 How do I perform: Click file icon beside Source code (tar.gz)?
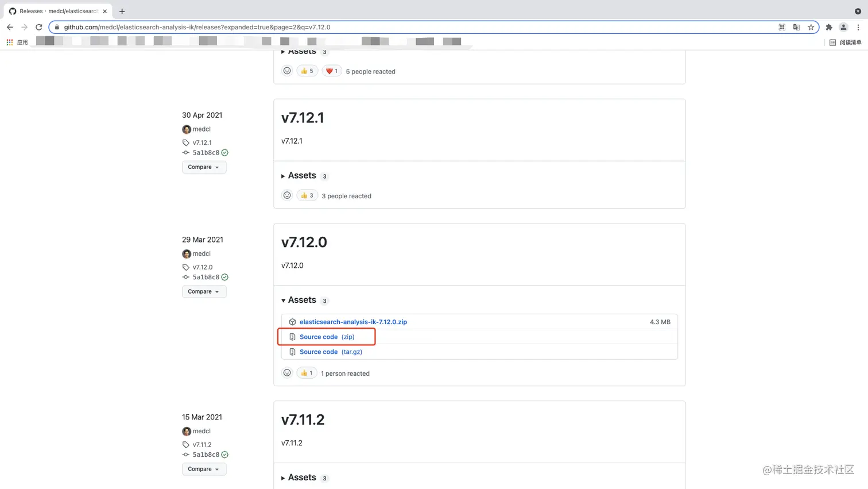tap(292, 352)
